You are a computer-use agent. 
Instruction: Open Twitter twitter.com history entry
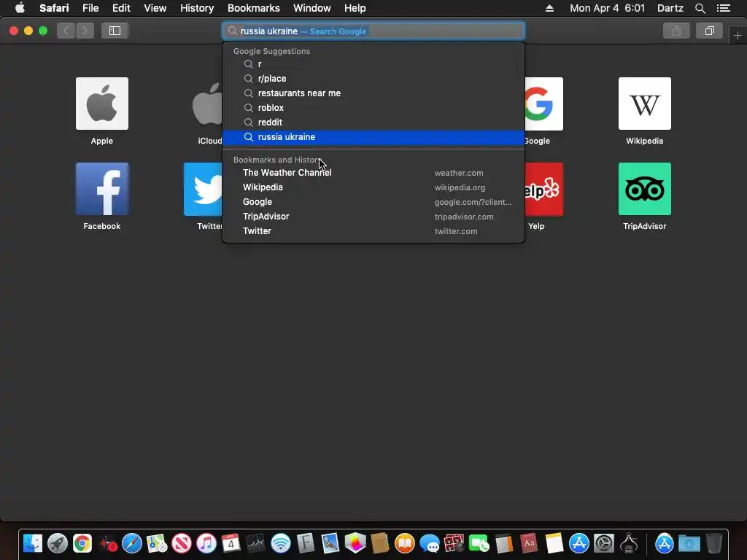click(373, 231)
